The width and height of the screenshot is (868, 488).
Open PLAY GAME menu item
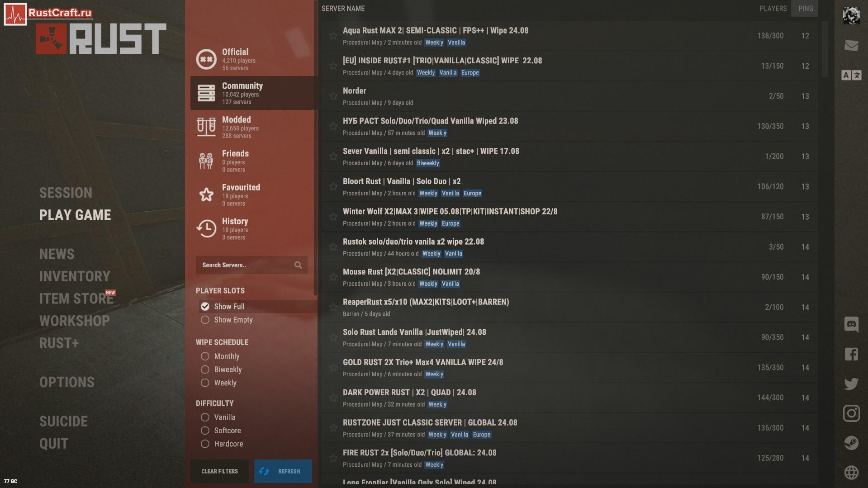click(x=75, y=215)
